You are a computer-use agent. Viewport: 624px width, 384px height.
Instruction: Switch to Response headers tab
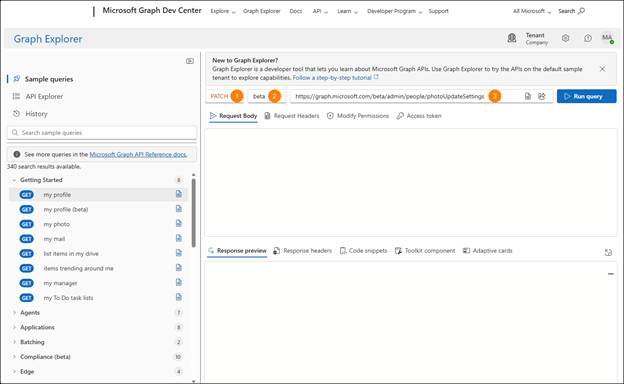(302, 251)
